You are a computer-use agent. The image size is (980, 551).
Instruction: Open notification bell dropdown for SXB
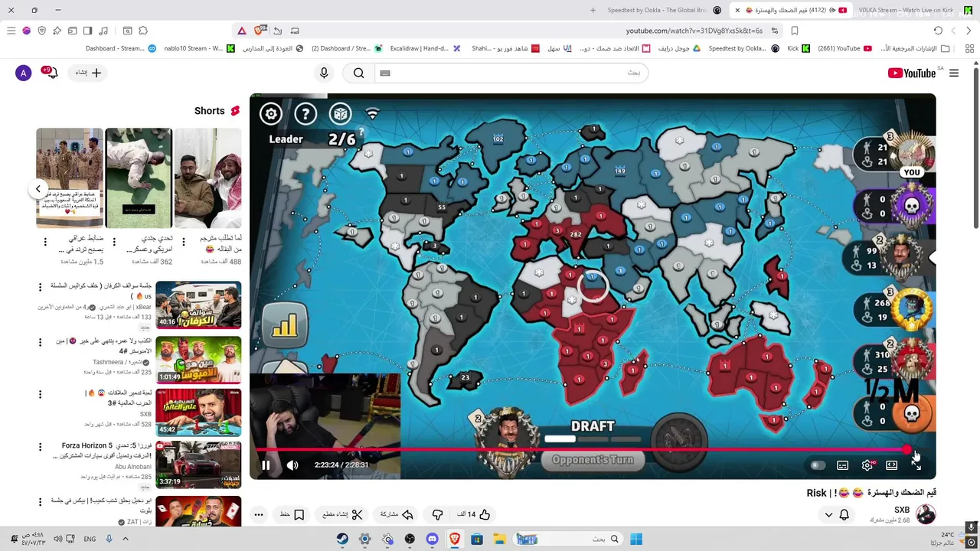836,515
